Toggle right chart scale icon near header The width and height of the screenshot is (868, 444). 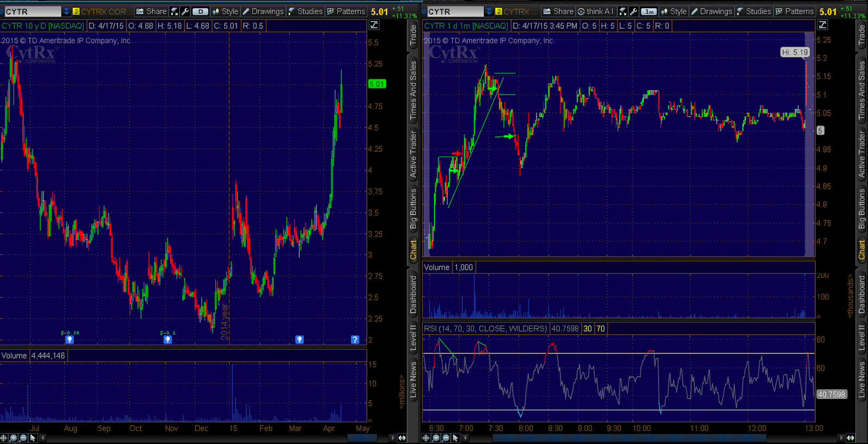click(x=823, y=25)
